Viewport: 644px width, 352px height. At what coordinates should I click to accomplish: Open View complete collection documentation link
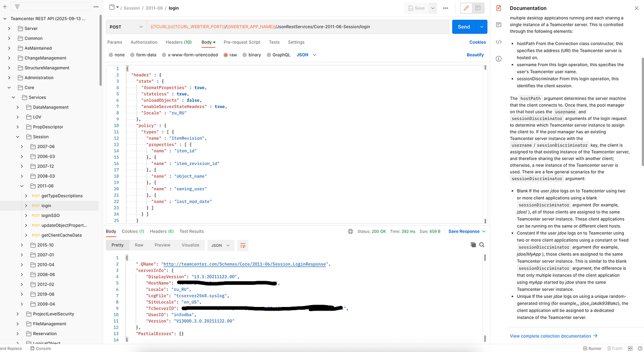click(x=554, y=336)
